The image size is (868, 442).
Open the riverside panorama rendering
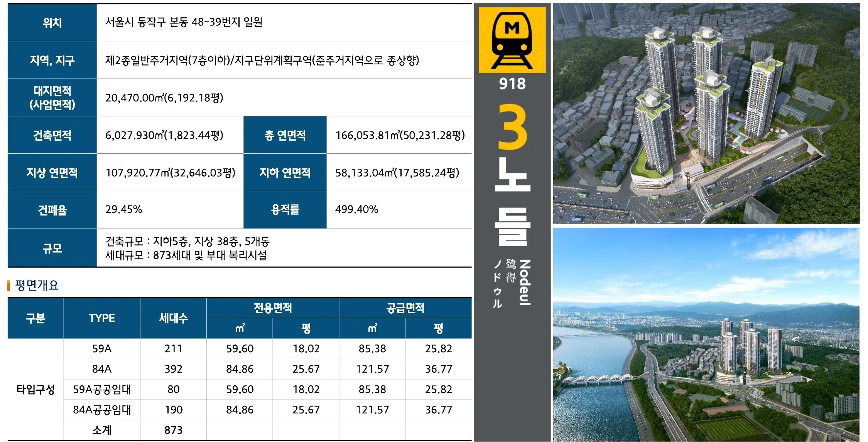point(706,334)
